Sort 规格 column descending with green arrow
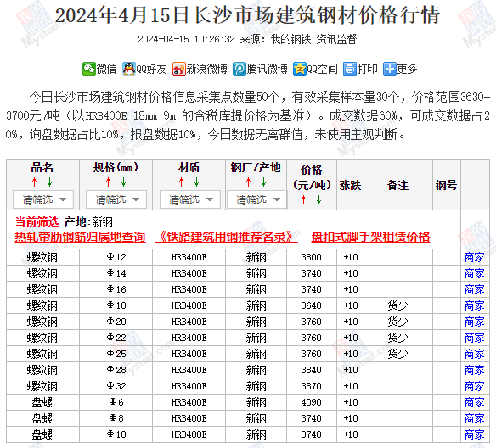Viewport: 496px width, 448px height. (123, 182)
